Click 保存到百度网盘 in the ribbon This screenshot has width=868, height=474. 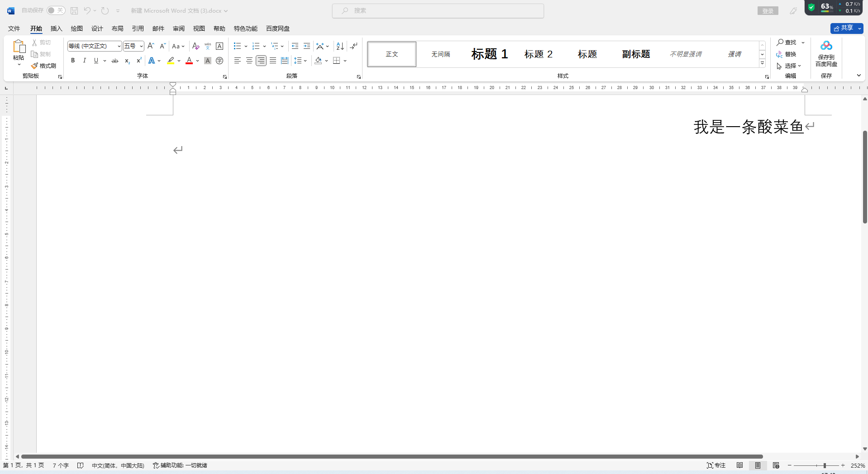pos(826,54)
